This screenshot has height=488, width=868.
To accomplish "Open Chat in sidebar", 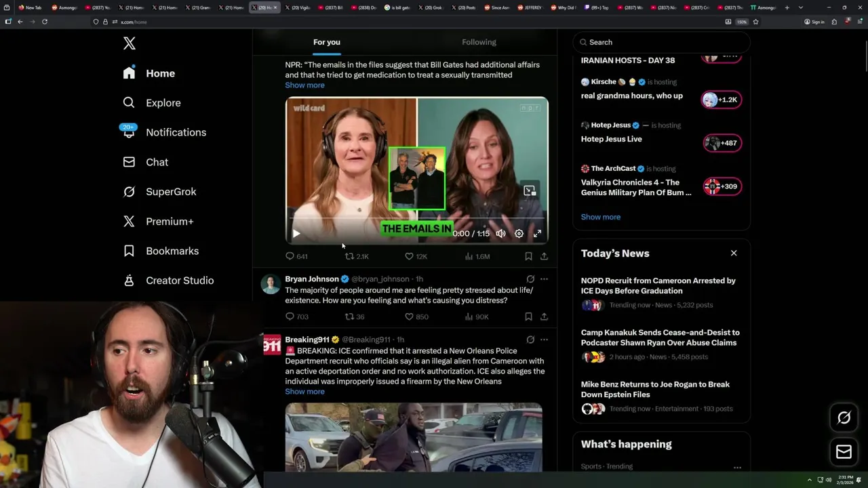I will tap(146, 162).
